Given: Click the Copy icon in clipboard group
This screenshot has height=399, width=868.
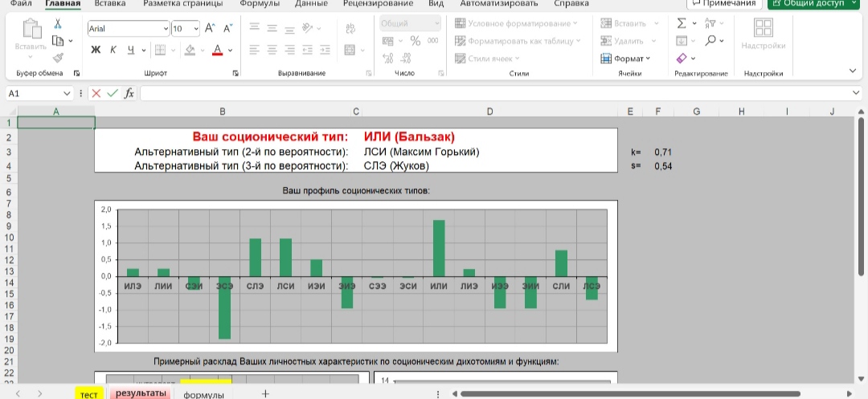Looking at the screenshot, I should (x=58, y=40).
